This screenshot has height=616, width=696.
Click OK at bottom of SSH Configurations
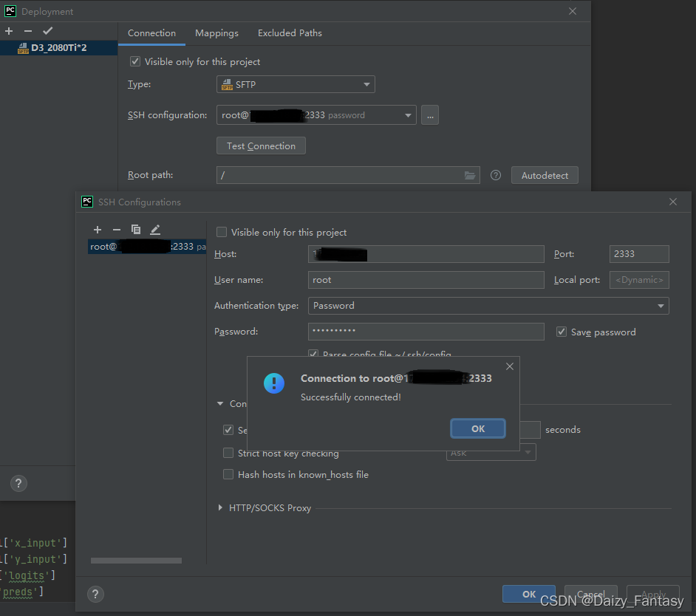529,595
